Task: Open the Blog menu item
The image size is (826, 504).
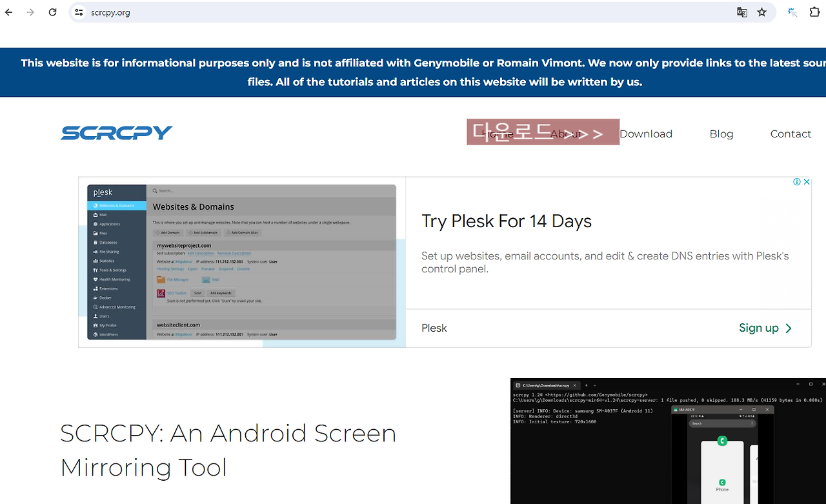Action: click(721, 134)
